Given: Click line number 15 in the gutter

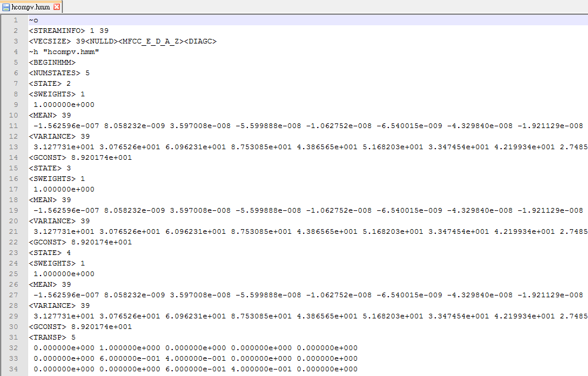Looking at the screenshot, I should [14, 168].
